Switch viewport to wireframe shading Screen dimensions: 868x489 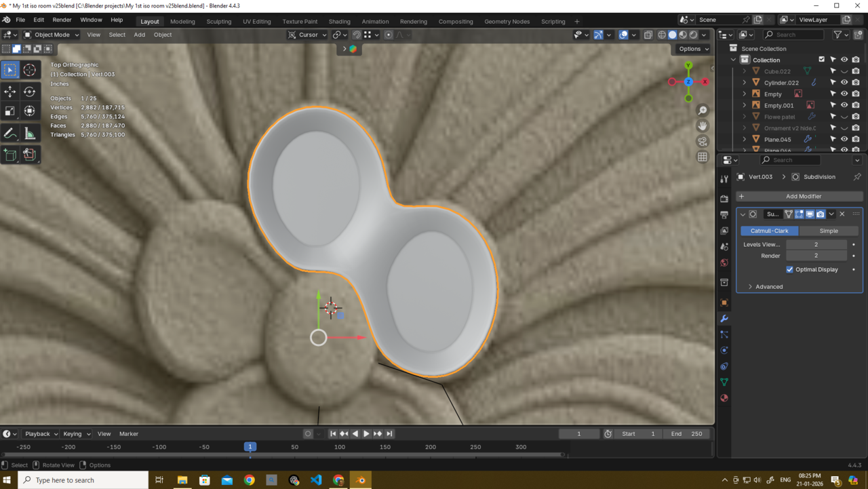pos(662,35)
